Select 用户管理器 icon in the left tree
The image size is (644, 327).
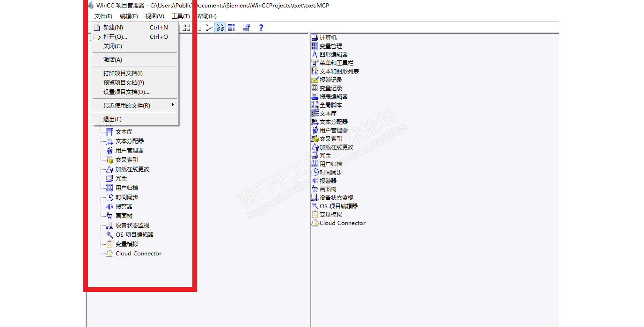pyautogui.click(x=110, y=151)
